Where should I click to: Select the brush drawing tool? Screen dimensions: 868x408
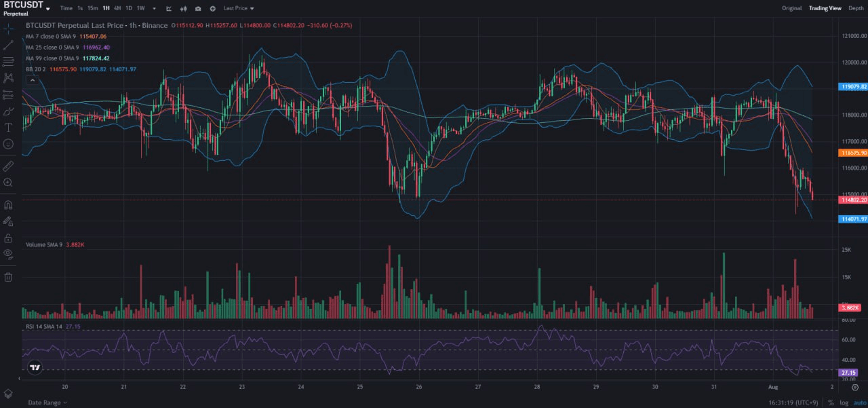tap(8, 111)
